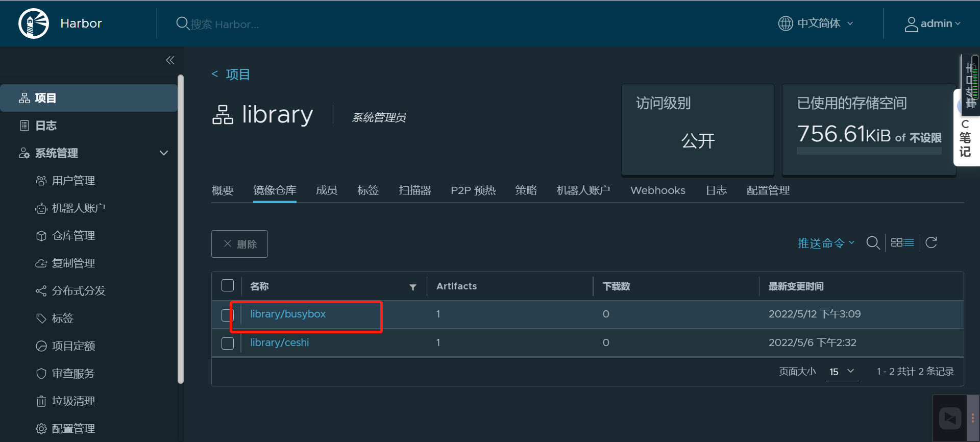Collapse the sidebar with double-chevron icon
The height and width of the screenshot is (442, 980).
(170, 60)
